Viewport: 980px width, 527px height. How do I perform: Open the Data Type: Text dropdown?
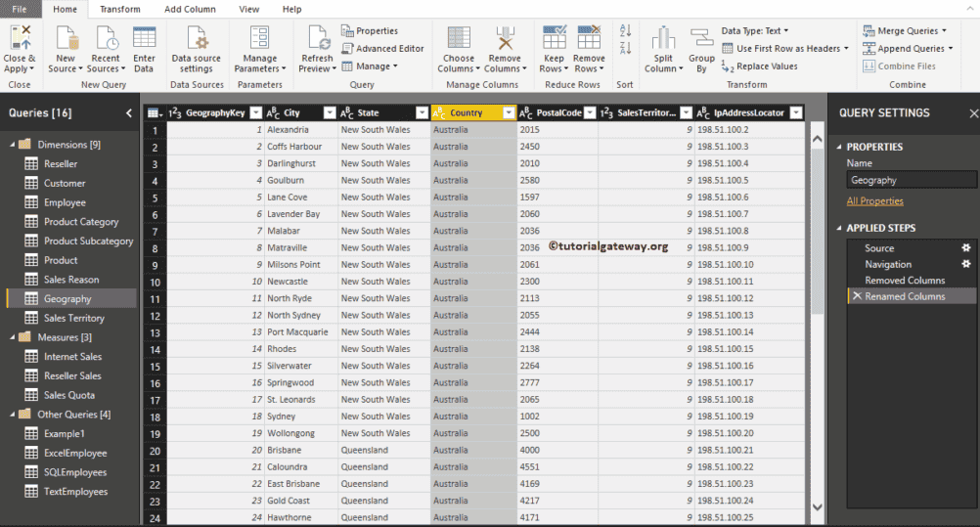click(x=755, y=30)
